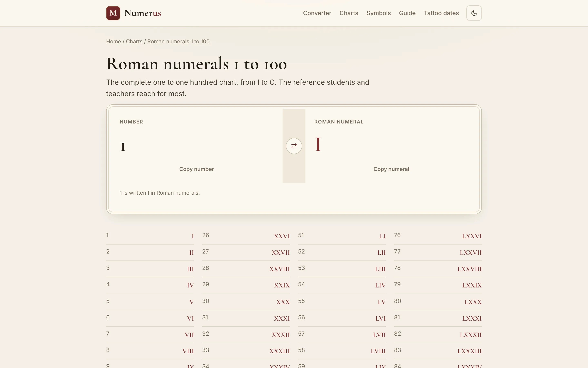
Task: Click the XXVIII numeral for 28
Action: [x=279, y=269]
